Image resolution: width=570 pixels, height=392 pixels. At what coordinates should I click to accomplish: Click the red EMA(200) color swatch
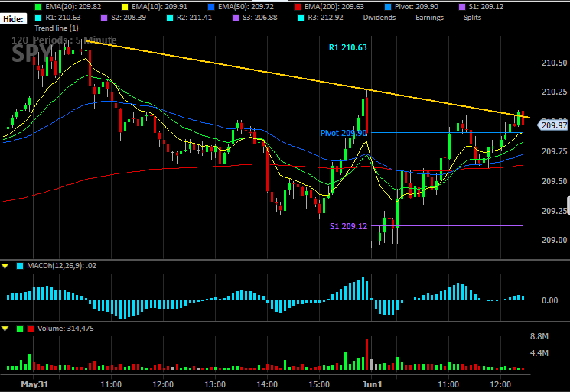298,7
